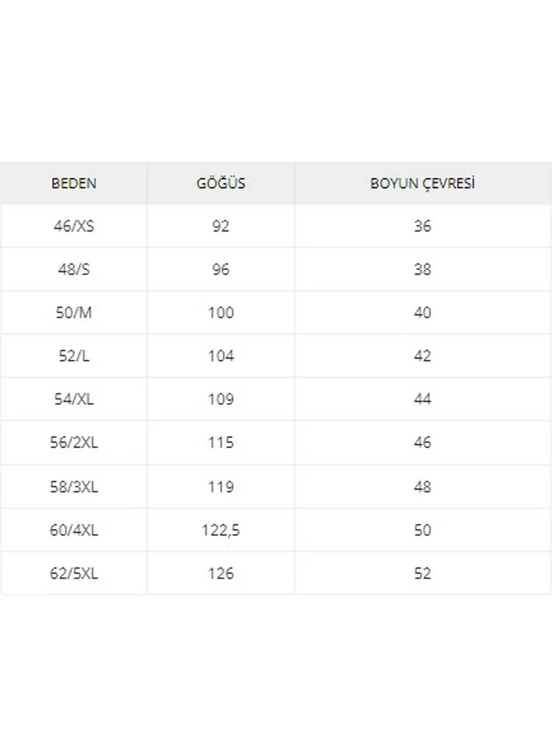Select the 48/S size cell

tap(74, 270)
